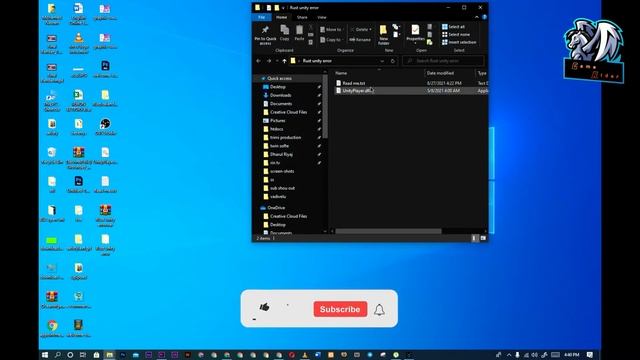Viewport: 640px width, 360px height.
Task: Open the recent locations dropdown arrow
Action: [x=277, y=61]
